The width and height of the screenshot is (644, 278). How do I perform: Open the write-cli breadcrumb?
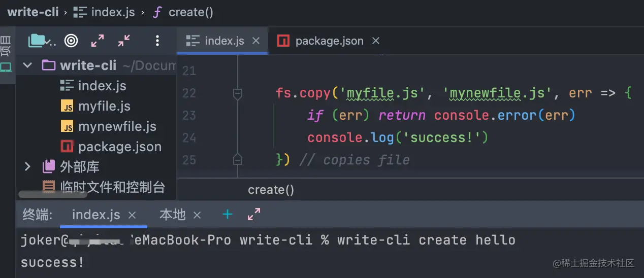pos(33,12)
